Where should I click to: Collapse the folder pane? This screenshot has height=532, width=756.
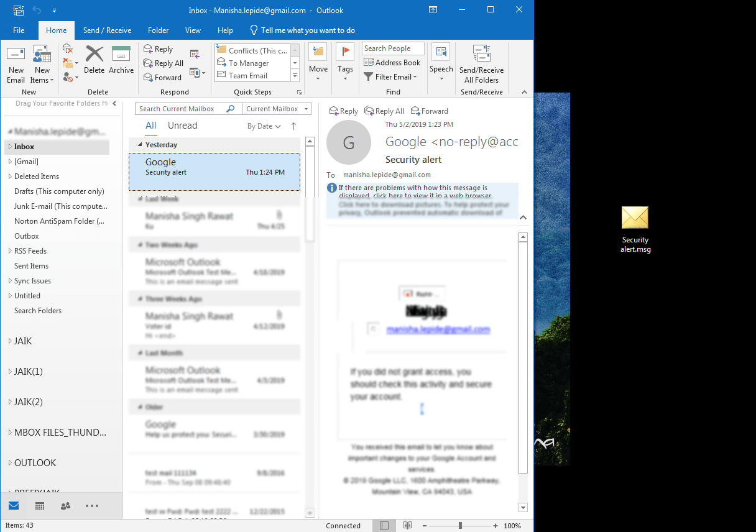pyautogui.click(x=114, y=104)
